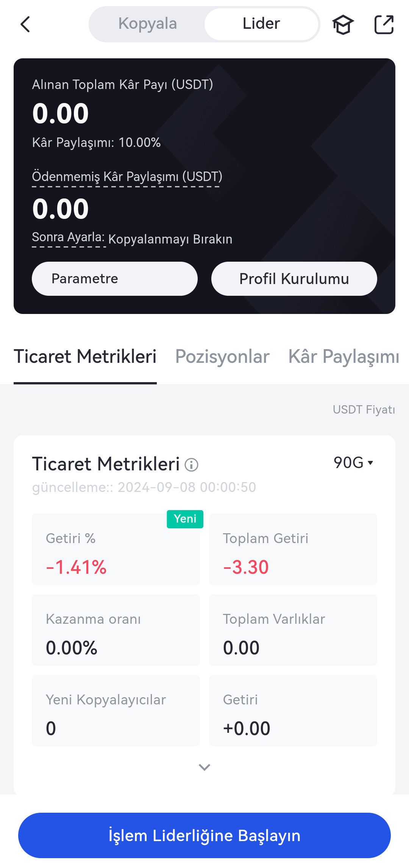This screenshot has height=868, width=409.
Task: Tap the Toplam Getiri card
Action: [293, 549]
